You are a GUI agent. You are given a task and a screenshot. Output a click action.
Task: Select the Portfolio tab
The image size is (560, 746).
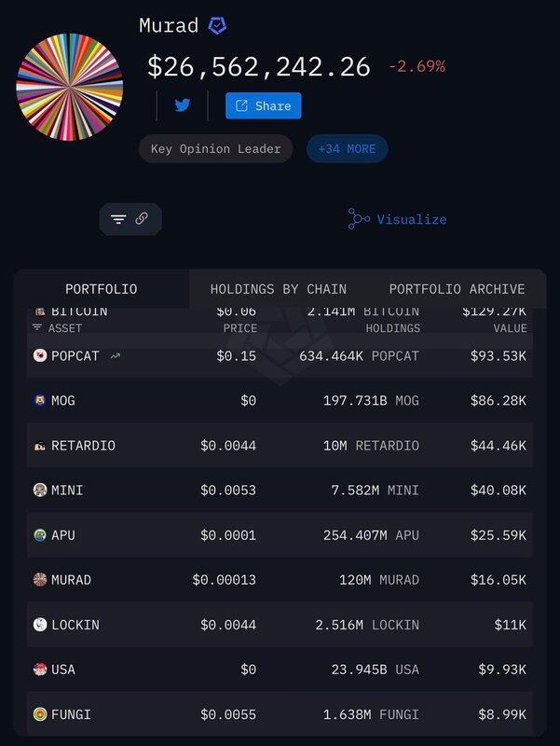click(101, 289)
